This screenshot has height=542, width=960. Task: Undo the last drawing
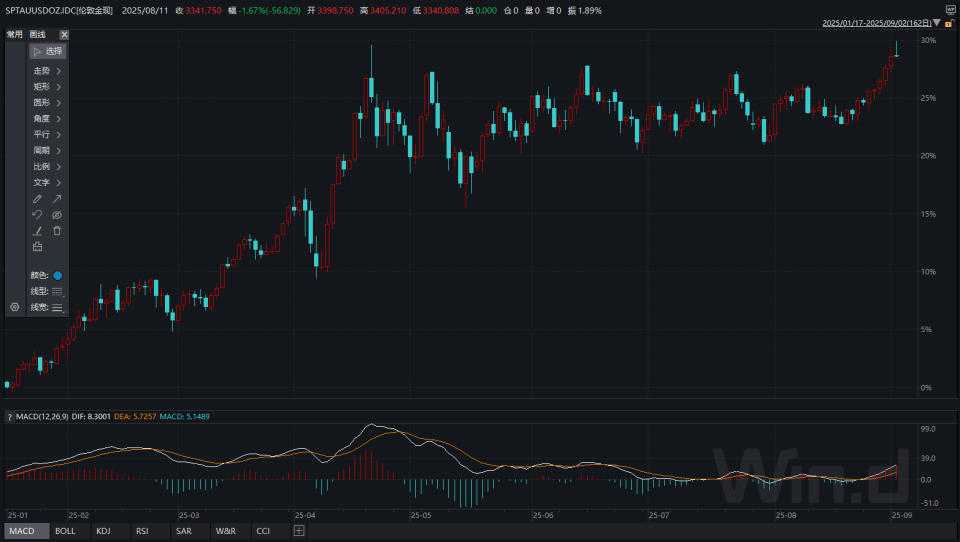[37, 215]
